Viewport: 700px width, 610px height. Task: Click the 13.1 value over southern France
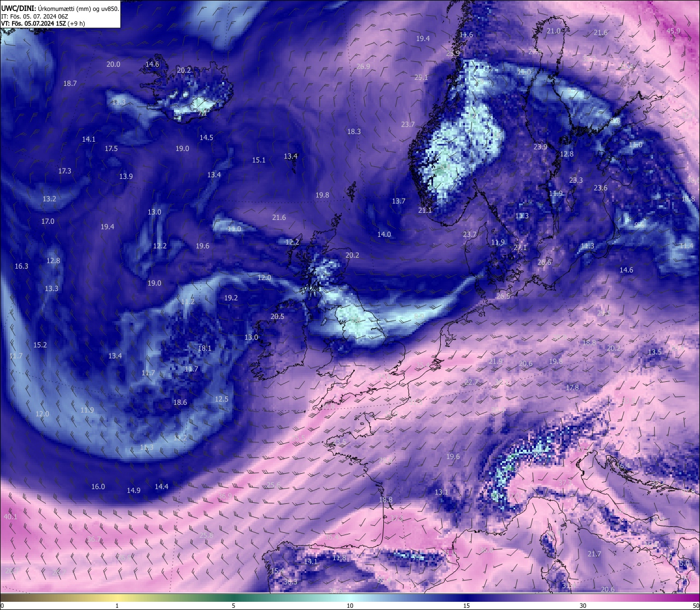[x=441, y=492]
